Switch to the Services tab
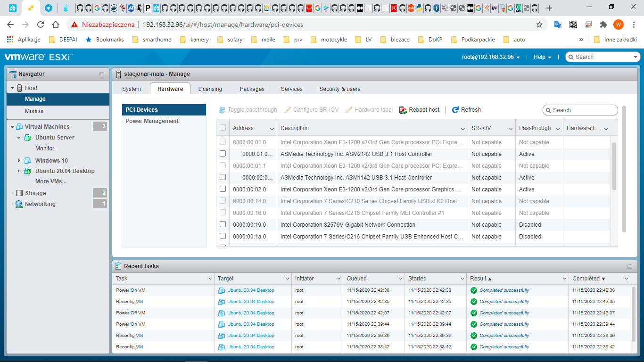This screenshot has height=362, width=644. (292, 89)
